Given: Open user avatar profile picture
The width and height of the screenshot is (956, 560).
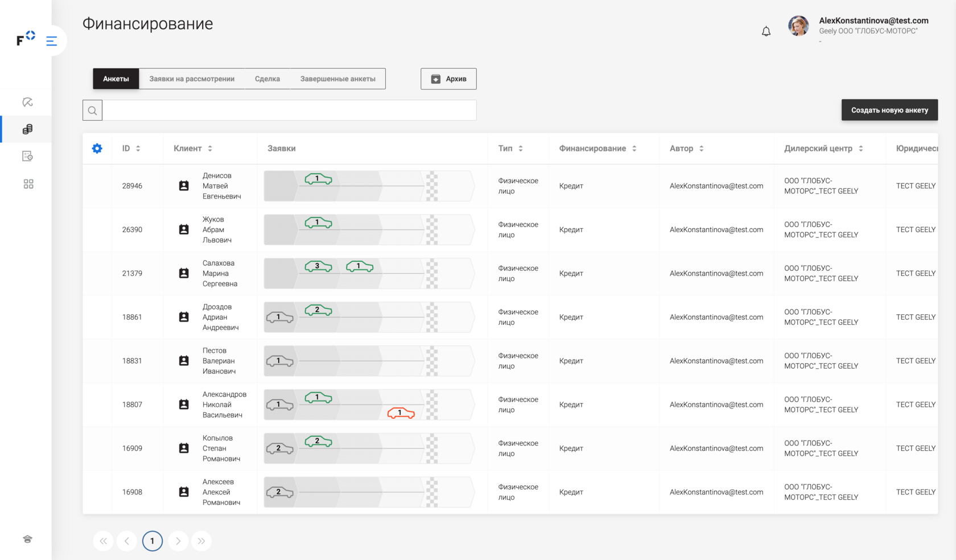Looking at the screenshot, I should click(798, 26).
